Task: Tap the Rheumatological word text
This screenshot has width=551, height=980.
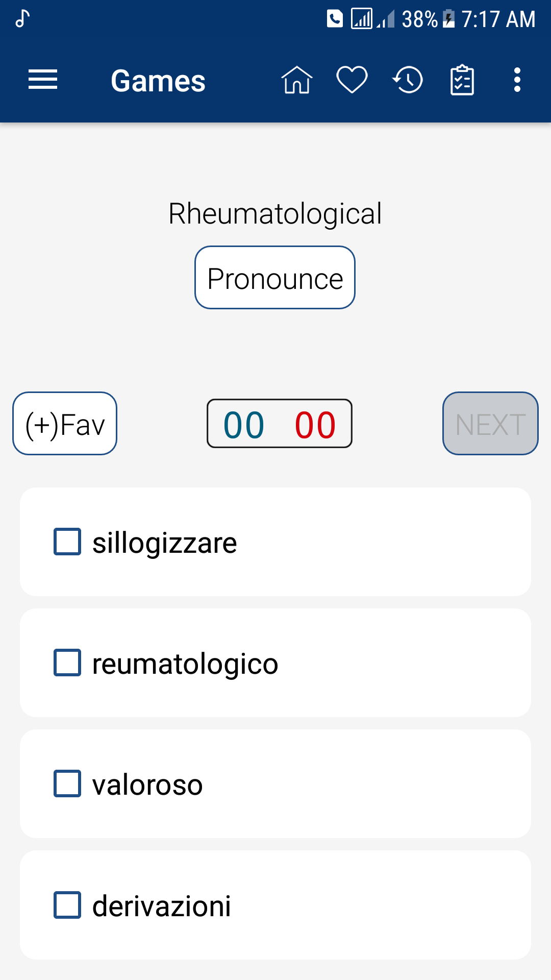Action: pyautogui.click(x=275, y=213)
